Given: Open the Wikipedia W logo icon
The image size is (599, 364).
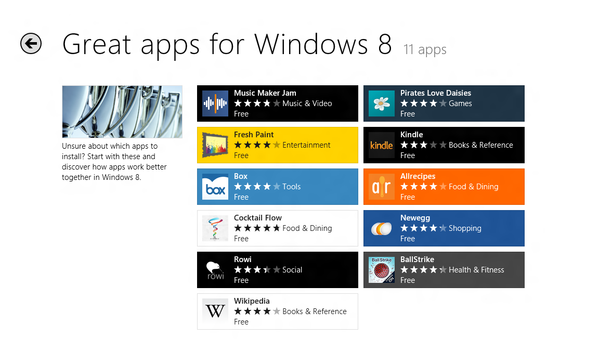Looking at the screenshot, I should coord(215,311).
